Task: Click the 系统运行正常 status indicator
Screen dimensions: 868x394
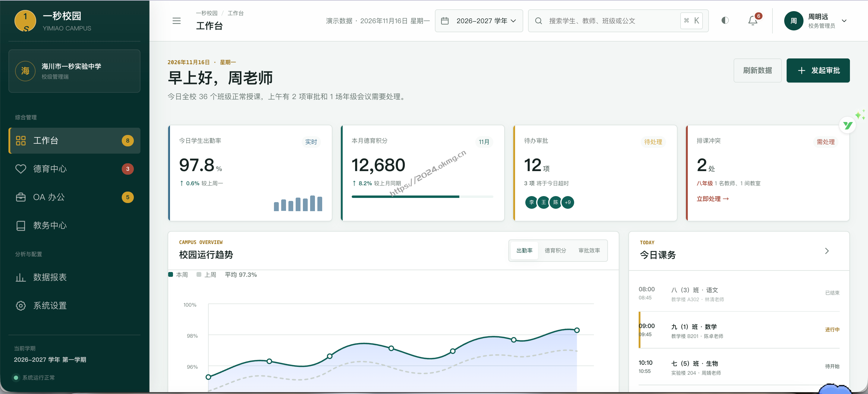Action: (x=34, y=377)
